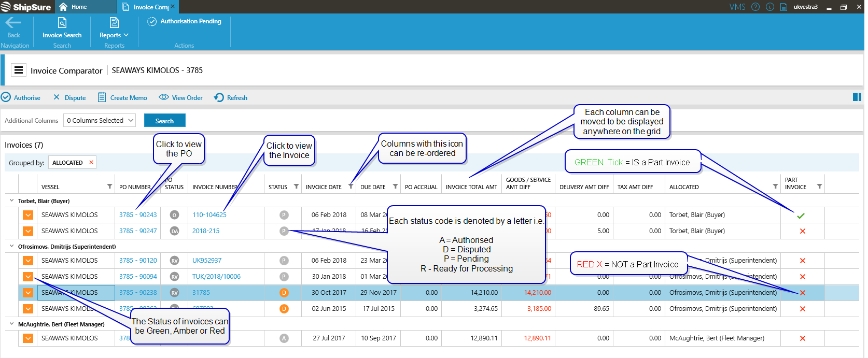This screenshot has height=358, width=868.
Task: Click the blue Search button
Action: (x=164, y=121)
